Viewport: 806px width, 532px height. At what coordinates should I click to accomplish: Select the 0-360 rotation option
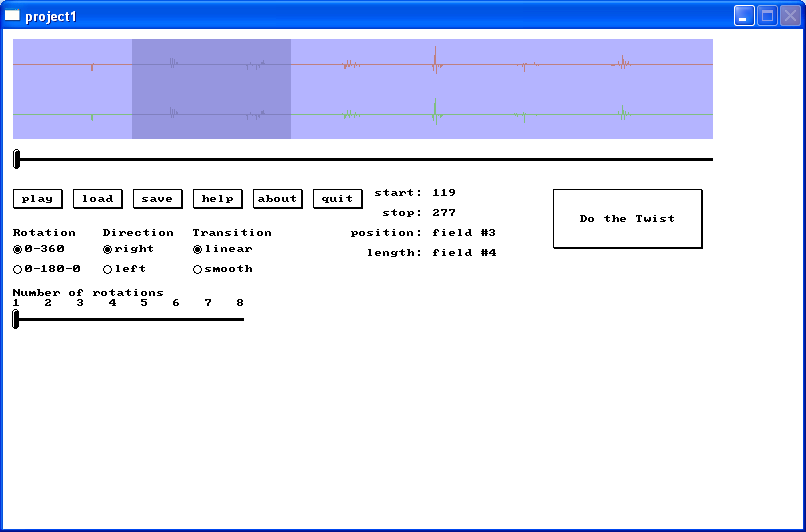[17, 249]
